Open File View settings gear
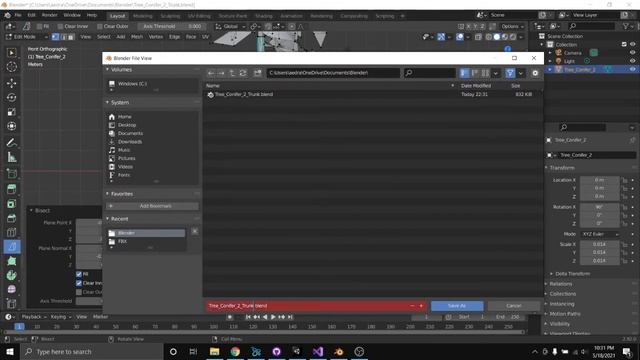 click(x=535, y=73)
